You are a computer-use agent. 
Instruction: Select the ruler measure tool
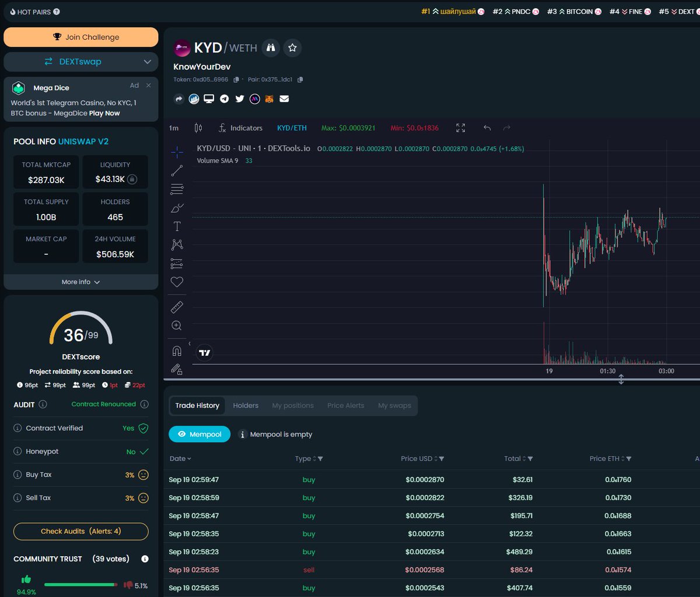click(177, 307)
